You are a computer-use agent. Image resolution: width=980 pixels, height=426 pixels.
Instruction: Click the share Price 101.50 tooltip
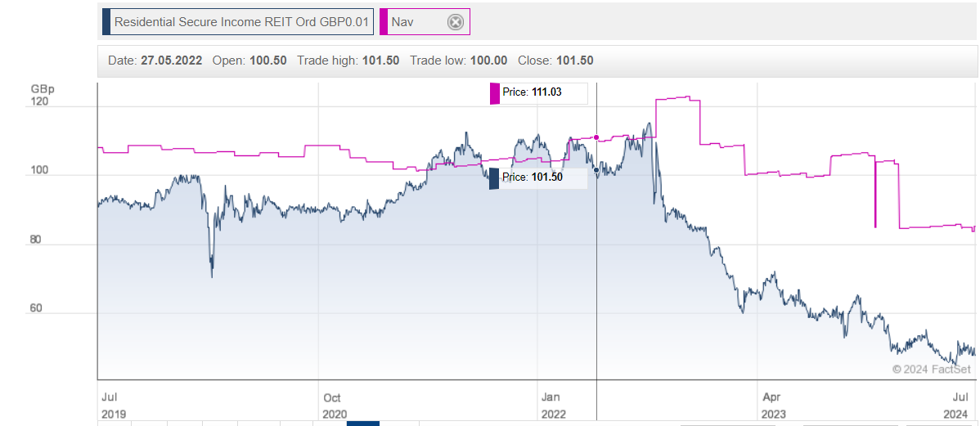point(538,178)
